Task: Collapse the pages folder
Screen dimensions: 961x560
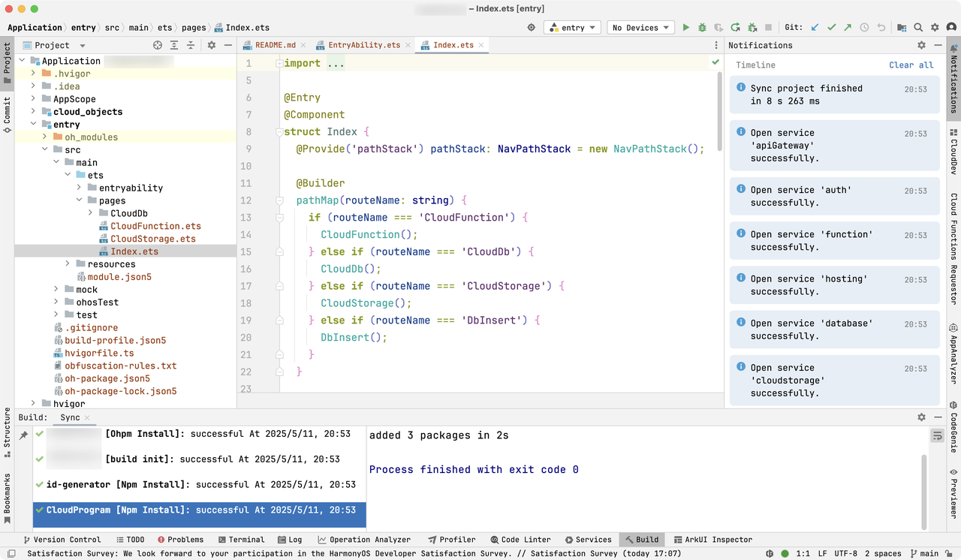Action: pos(79,200)
